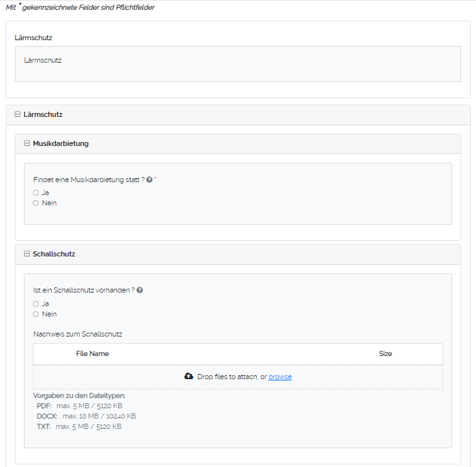
Task: Click the Vorgaben zu den Dateitypen text
Action: click(79, 395)
